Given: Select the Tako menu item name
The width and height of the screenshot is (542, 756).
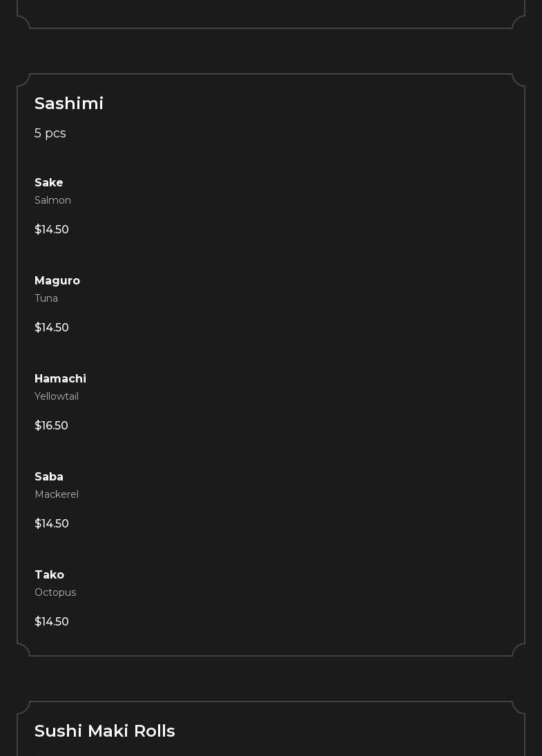Looking at the screenshot, I should click(x=49, y=574).
